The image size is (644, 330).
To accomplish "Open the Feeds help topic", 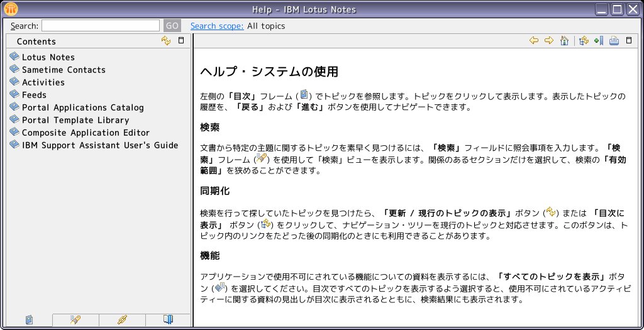I will (34, 95).
